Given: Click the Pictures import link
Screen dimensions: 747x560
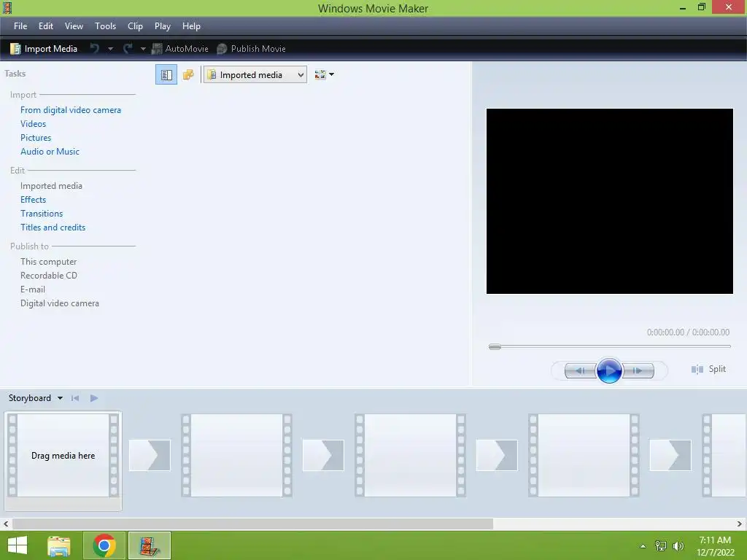Looking at the screenshot, I should click(x=36, y=138).
